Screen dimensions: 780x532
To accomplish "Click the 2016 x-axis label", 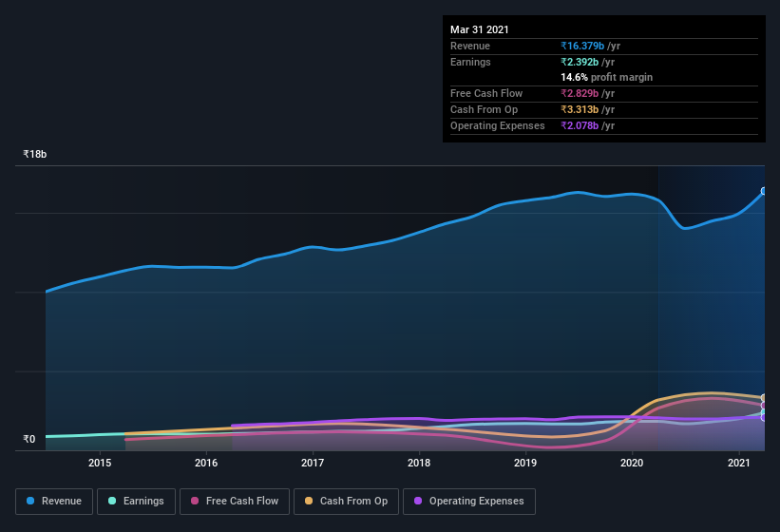I will tap(206, 463).
